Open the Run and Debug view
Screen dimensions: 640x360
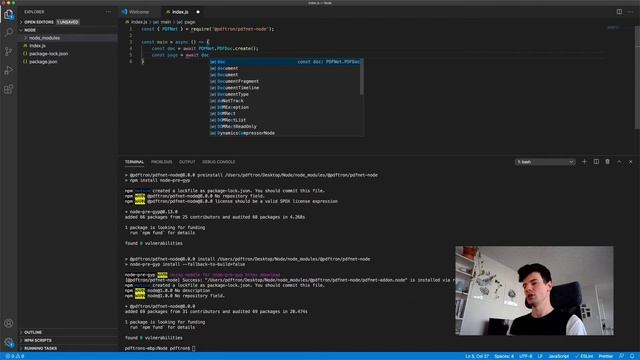point(9,70)
